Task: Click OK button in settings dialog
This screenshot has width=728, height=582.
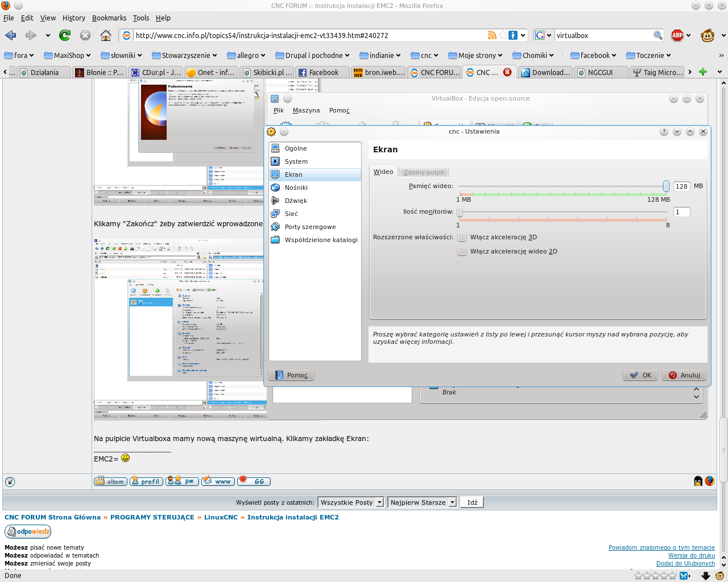Action: click(x=640, y=375)
